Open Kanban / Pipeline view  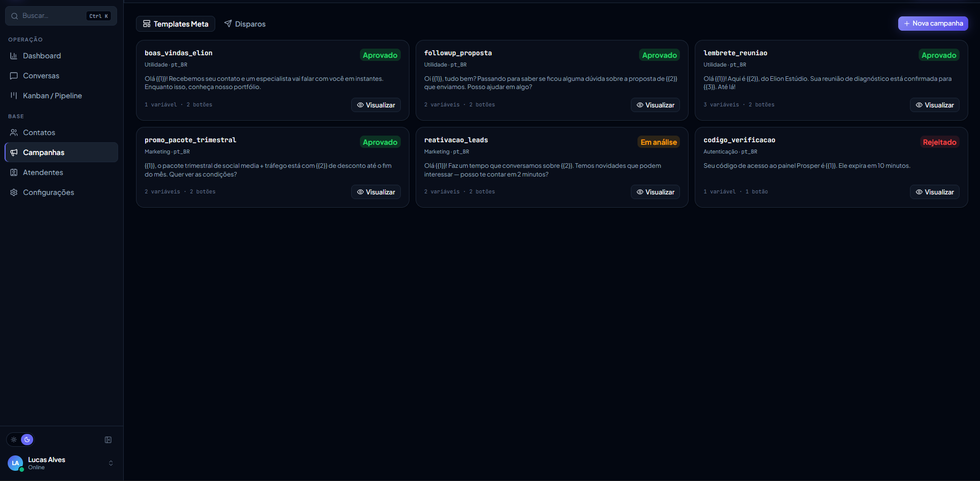(x=61, y=96)
